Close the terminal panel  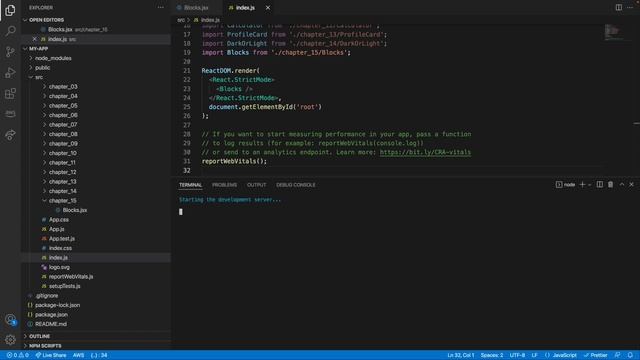coord(631,184)
